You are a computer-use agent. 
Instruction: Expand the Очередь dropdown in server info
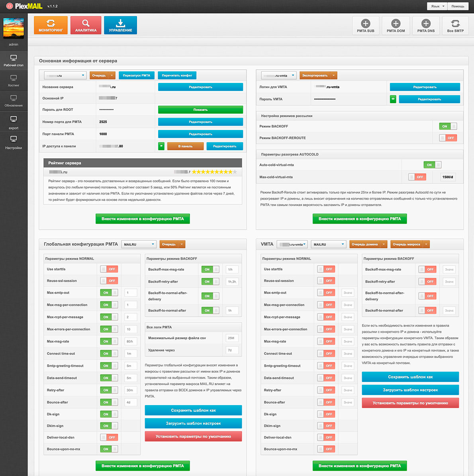(x=112, y=75)
